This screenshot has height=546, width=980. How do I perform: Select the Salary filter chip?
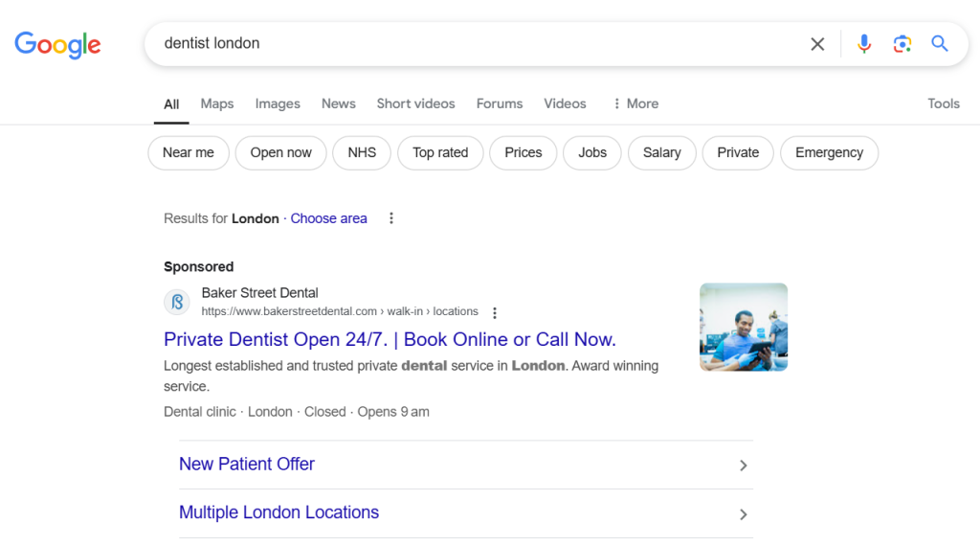[x=662, y=152]
